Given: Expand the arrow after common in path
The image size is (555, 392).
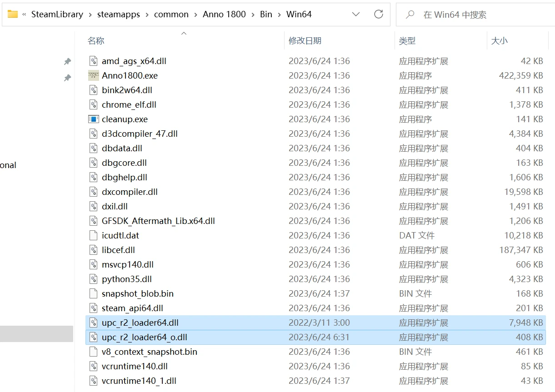Looking at the screenshot, I should tap(195, 15).
